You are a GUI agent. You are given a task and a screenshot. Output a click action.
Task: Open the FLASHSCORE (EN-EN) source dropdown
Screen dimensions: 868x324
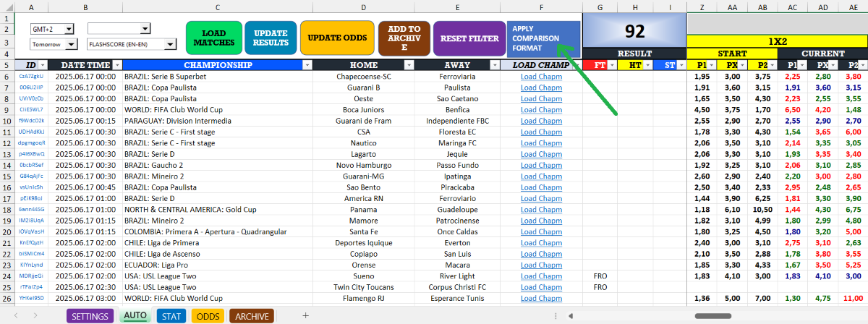pyautogui.click(x=170, y=45)
